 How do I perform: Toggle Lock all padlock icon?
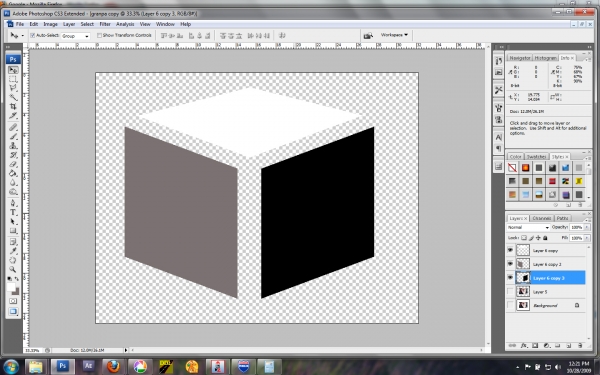point(545,238)
